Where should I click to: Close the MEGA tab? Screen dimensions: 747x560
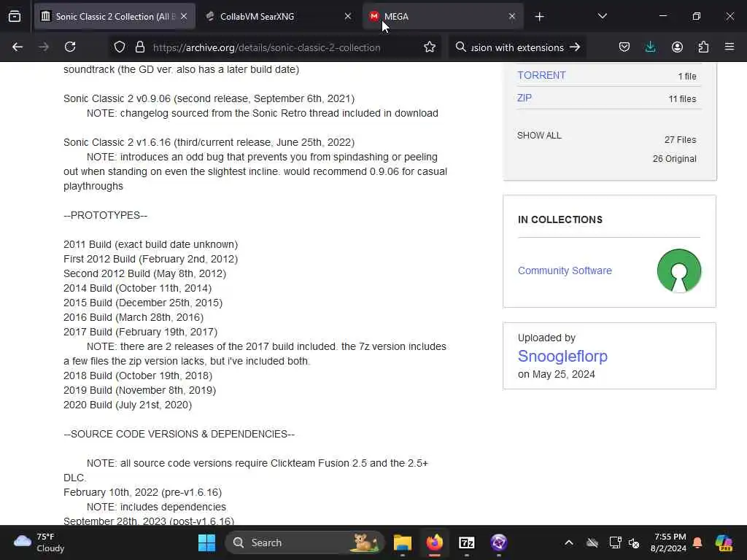click(x=511, y=17)
